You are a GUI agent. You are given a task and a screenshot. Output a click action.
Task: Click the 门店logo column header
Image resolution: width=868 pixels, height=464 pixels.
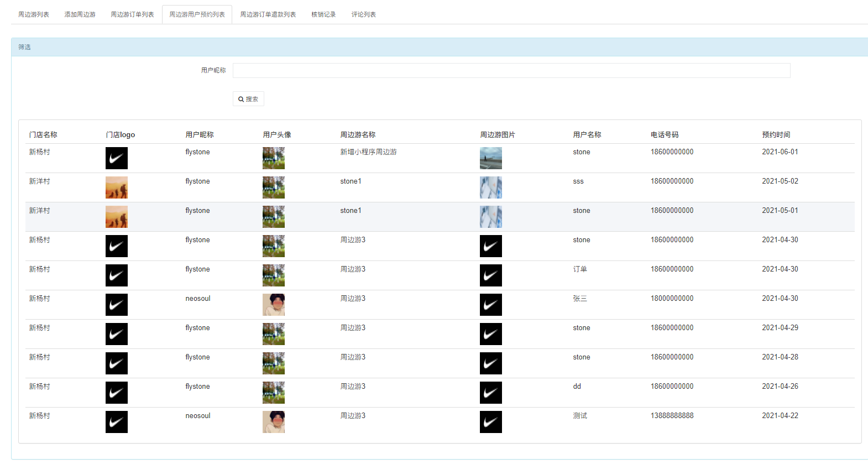(120, 135)
